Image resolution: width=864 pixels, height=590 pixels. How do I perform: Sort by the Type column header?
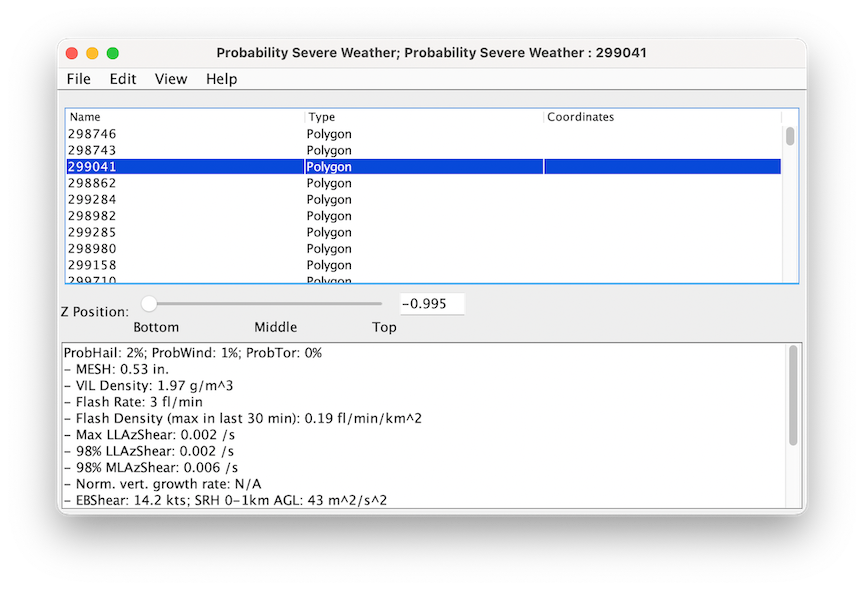321,116
